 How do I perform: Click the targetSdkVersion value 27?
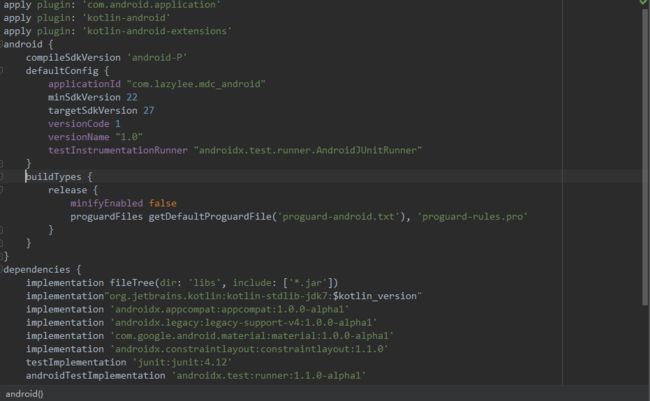tap(148, 111)
